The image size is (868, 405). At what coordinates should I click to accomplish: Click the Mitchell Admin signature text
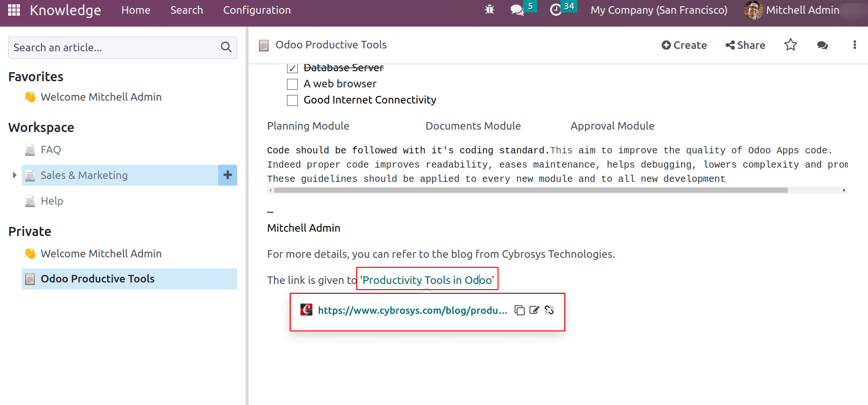pos(304,228)
